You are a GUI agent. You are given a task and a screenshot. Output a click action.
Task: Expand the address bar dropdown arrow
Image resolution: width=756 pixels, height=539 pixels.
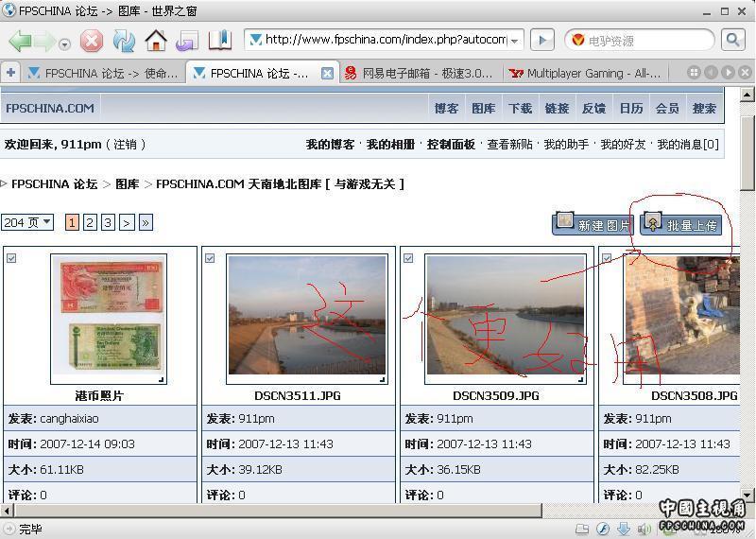coord(515,41)
